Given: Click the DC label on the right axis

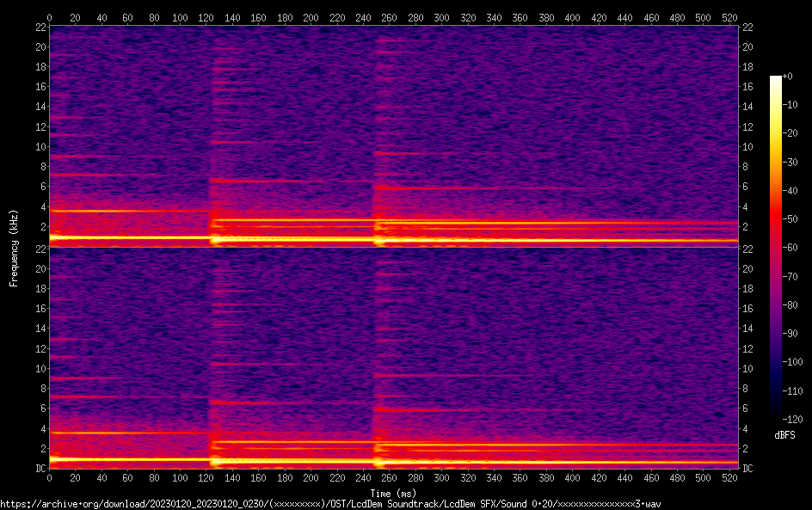Looking at the screenshot, I should click(x=747, y=469).
